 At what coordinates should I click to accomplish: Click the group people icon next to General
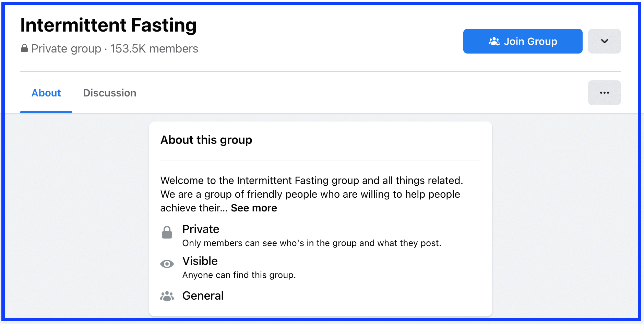[x=167, y=296]
